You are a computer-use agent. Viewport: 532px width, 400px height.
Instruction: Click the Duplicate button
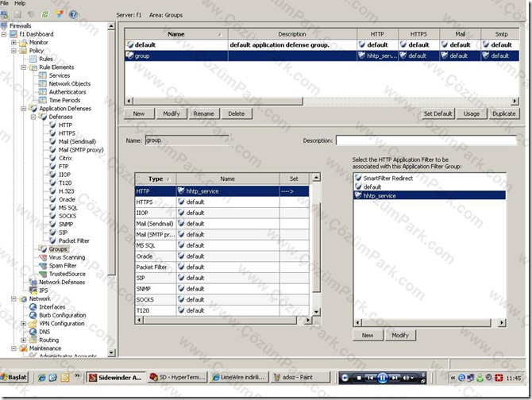pyautogui.click(x=504, y=114)
